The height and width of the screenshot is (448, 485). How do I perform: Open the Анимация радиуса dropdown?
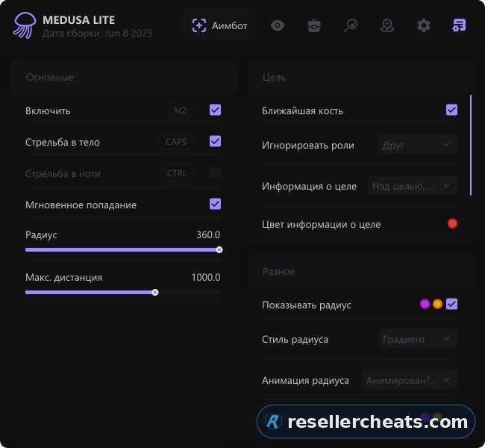[x=410, y=379]
